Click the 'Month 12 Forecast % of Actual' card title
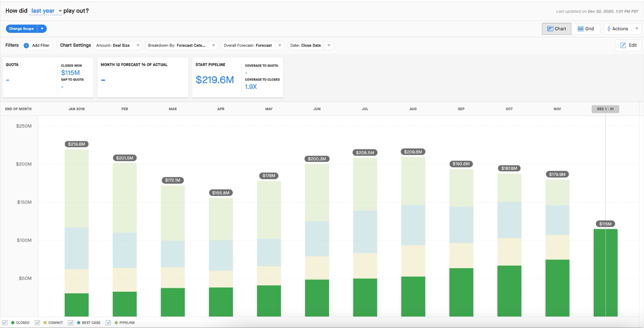This screenshot has height=328, width=644. [134, 65]
